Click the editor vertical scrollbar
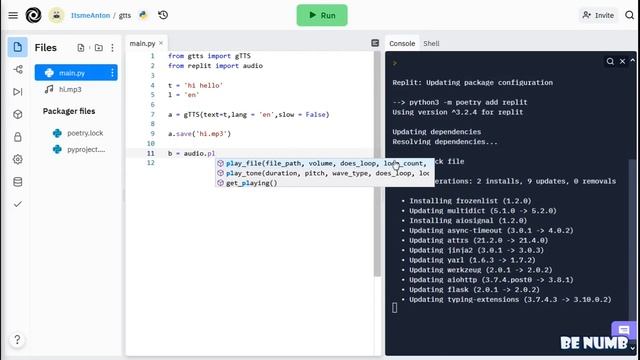The height and width of the screenshot is (360, 640). click(377, 163)
